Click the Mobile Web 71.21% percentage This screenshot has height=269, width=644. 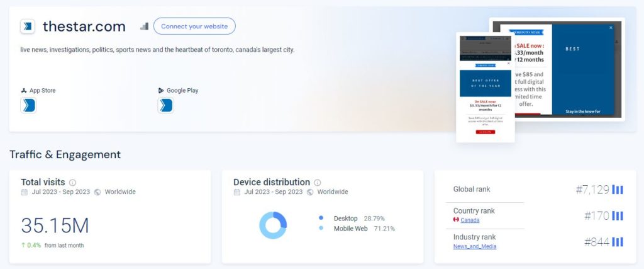click(384, 229)
